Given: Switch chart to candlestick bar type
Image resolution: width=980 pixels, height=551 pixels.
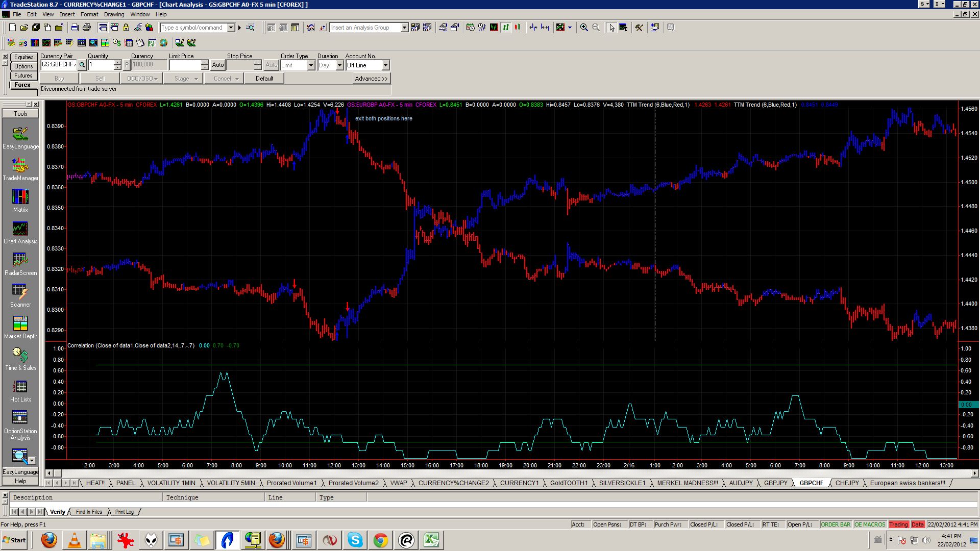Looking at the screenshot, I should (518, 28).
